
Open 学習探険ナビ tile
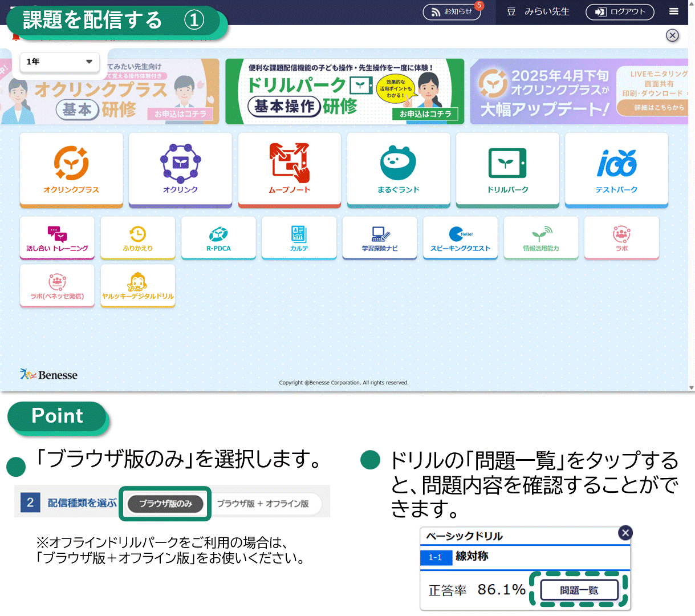[380, 238]
